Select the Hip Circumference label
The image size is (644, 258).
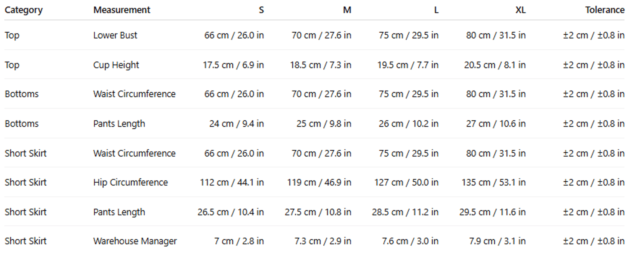tap(130, 182)
